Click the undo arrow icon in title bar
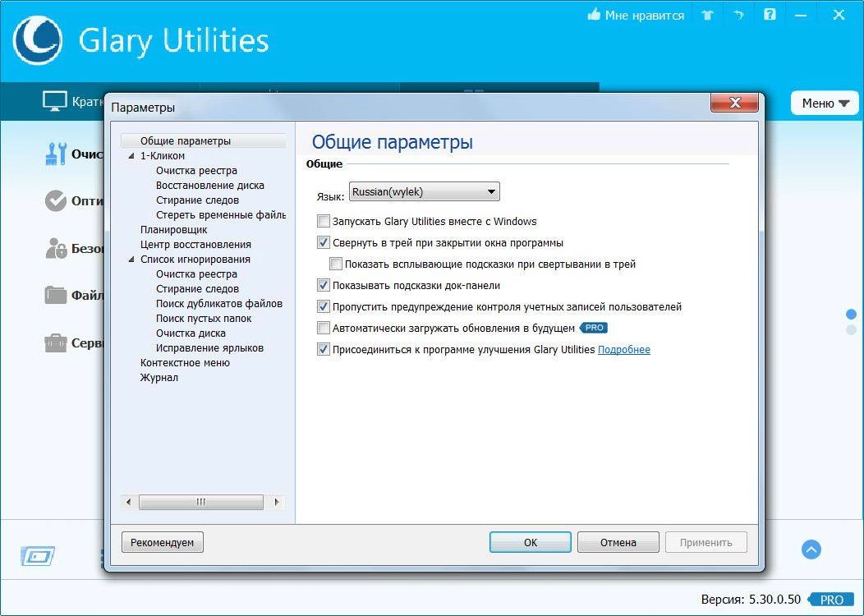Viewport: 864px width, 616px height. (739, 16)
